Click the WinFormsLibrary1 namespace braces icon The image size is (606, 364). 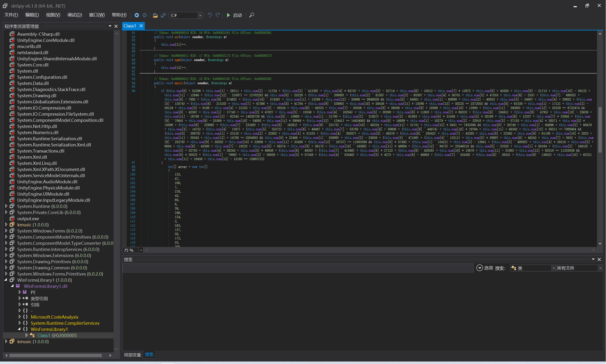coord(25,329)
